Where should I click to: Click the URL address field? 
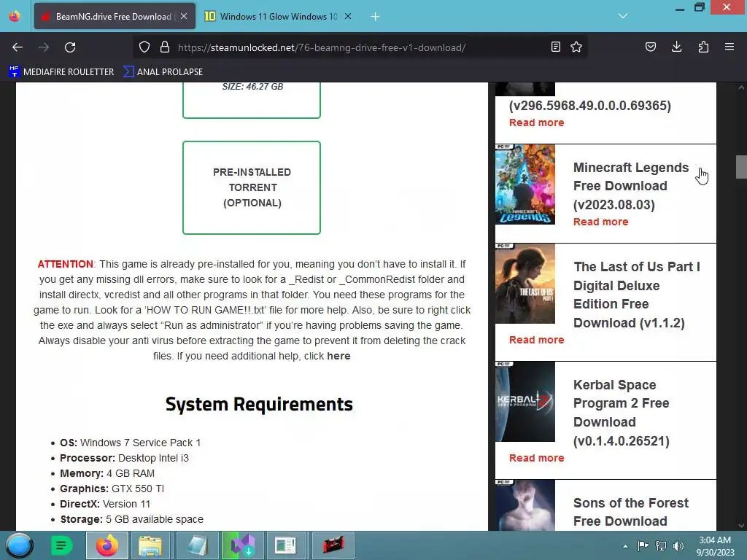pyautogui.click(x=360, y=47)
